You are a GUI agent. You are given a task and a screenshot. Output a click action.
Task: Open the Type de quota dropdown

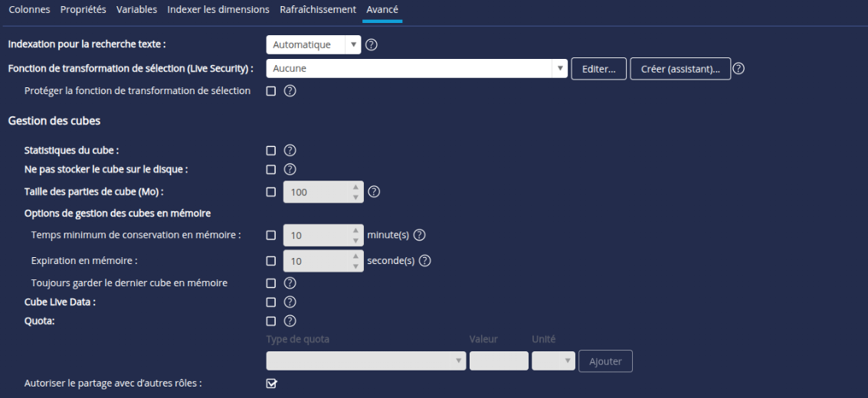point(365,361)
